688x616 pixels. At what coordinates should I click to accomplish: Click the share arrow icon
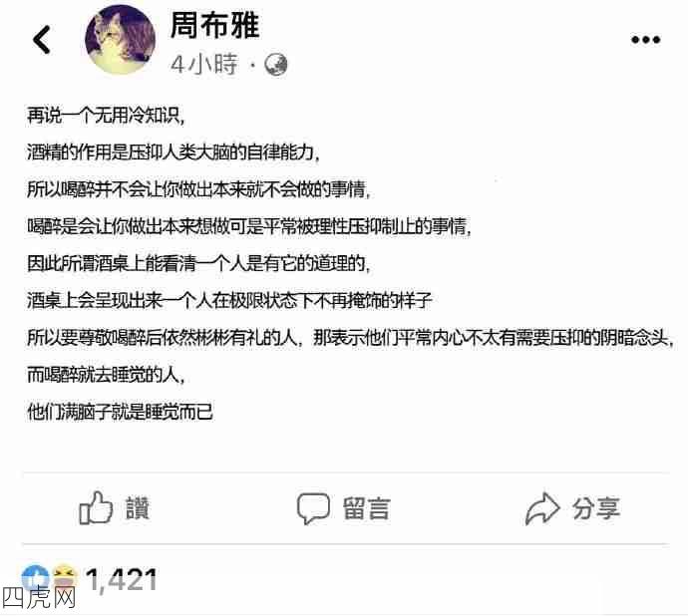click(542, 508)
